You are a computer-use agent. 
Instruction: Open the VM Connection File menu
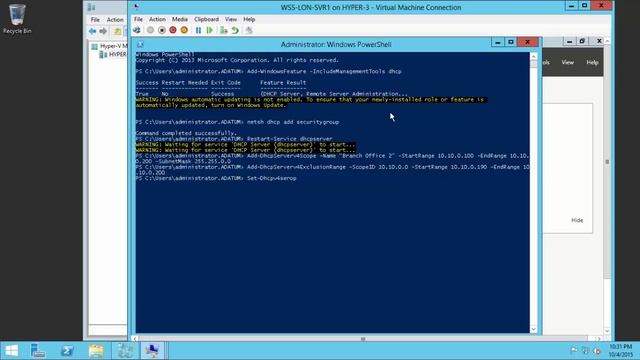click(138, 19)
